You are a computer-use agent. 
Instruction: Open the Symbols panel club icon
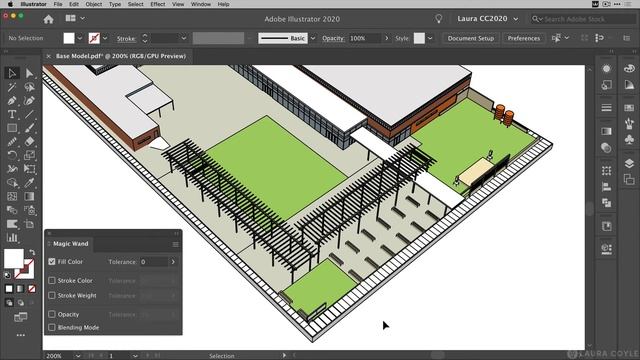tap(629, 140)
